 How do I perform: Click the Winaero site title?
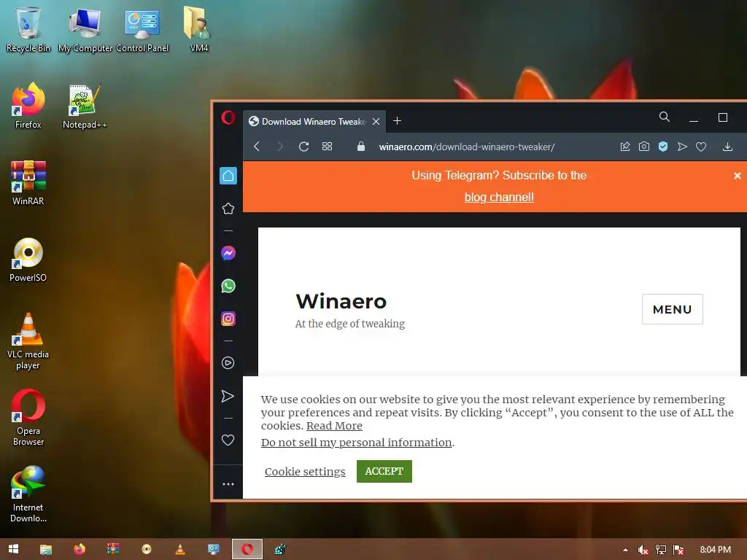coord(341,301)
